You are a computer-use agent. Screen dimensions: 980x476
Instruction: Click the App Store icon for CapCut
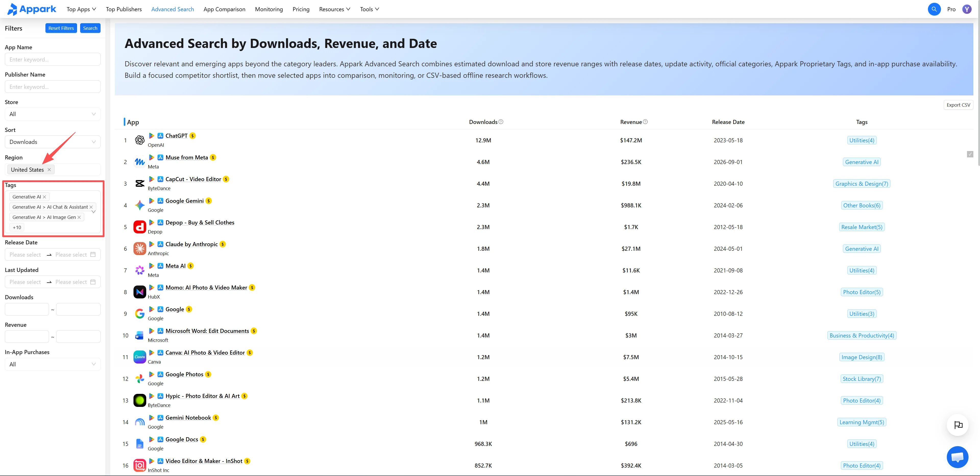161,179
